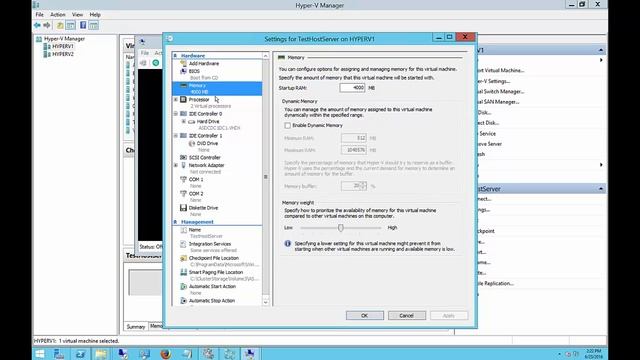Viewport: 640px width, 360px height.
Task: Click the Replication action link
Action: pos(496,283)
